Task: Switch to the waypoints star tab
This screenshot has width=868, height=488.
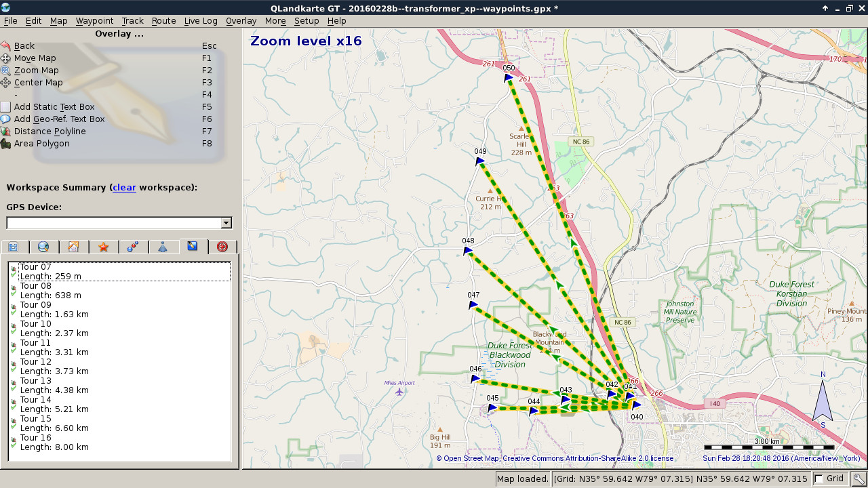Action: tap(103, 247)
